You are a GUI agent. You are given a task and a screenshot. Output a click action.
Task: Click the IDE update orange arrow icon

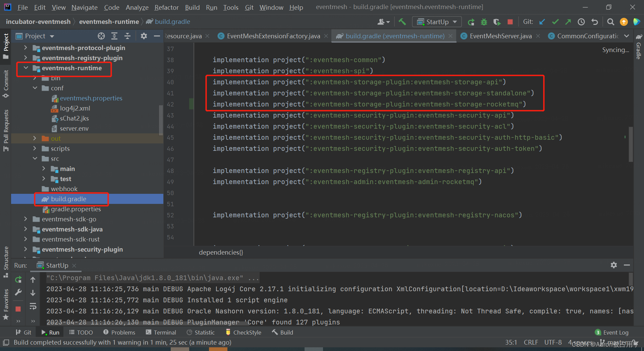(624, 22)
